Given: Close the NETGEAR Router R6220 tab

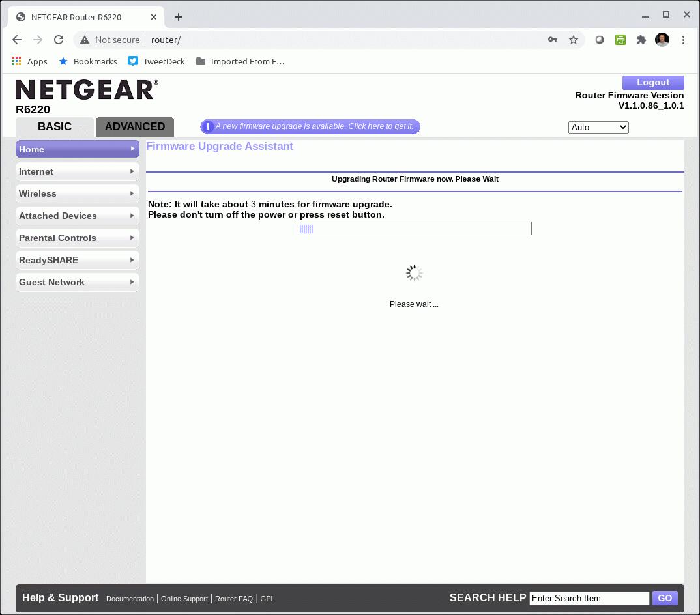Looking at the screenshot, I should click(154, 17).
